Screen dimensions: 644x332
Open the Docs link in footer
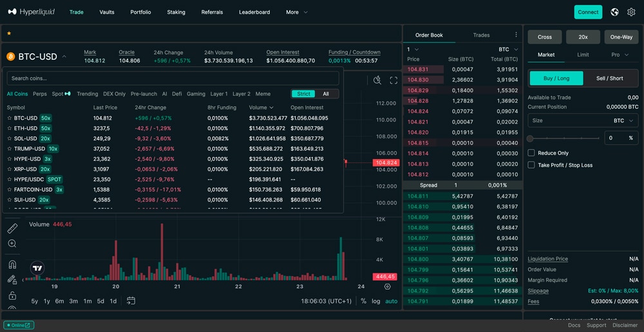coord(574,326)
